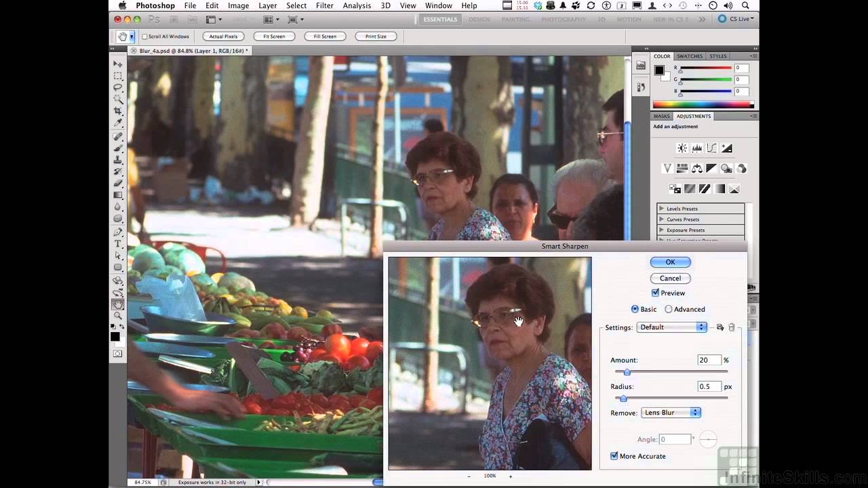Viewport: 868px width, 488px height.
Task: Open the Layer menu
Action: point(267,5)
